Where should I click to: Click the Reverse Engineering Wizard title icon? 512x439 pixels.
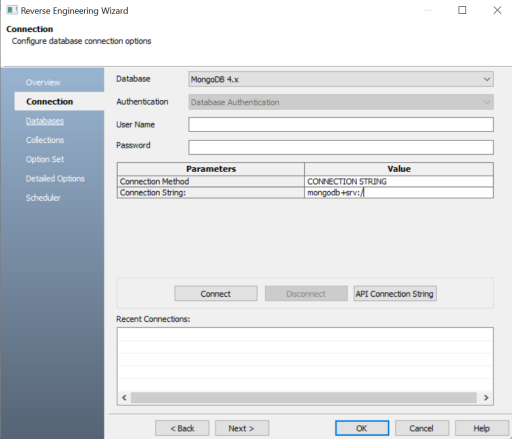[12, 10]
